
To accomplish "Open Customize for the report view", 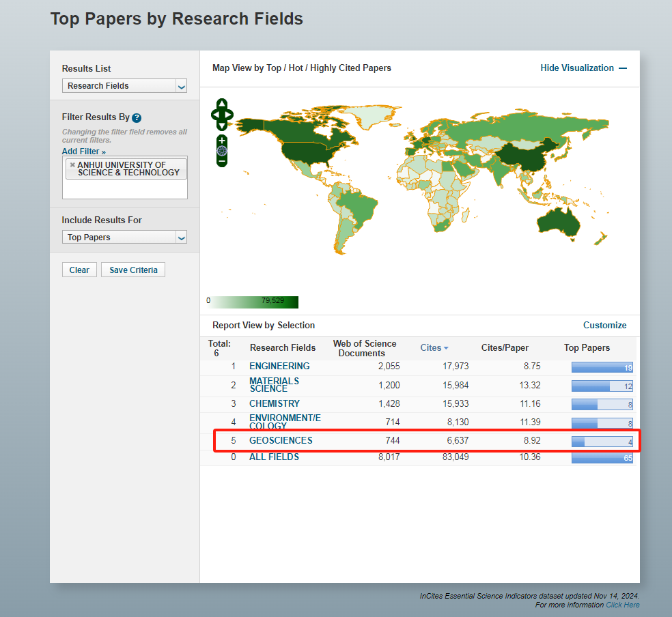I will point(604,326).
